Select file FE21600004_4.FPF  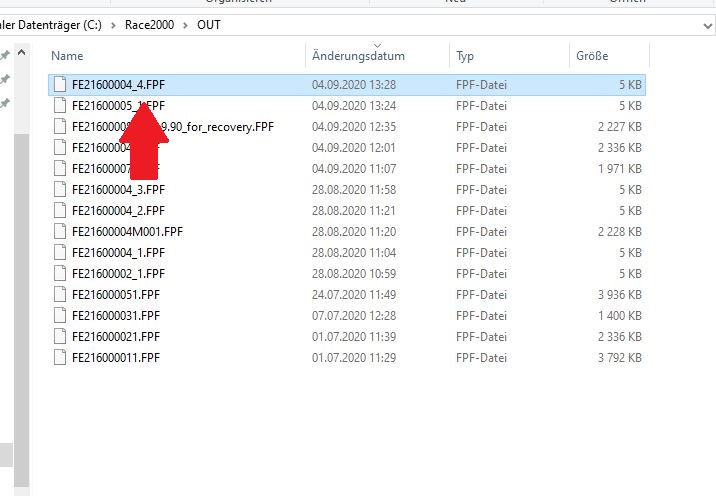347,85
